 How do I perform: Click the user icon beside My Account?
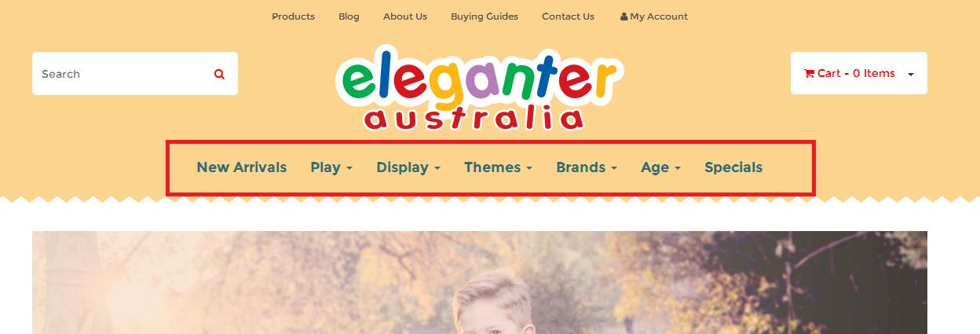tap(623, 17)
